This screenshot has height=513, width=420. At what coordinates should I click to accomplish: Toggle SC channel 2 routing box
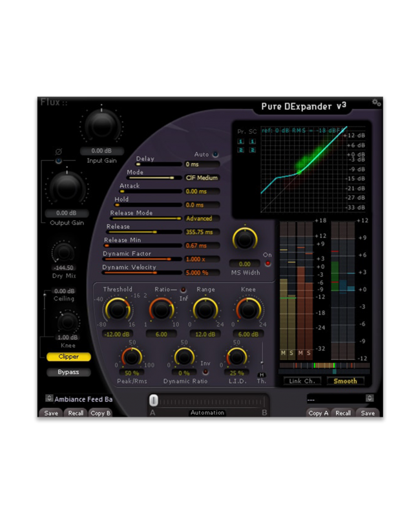tap(253, 150)
